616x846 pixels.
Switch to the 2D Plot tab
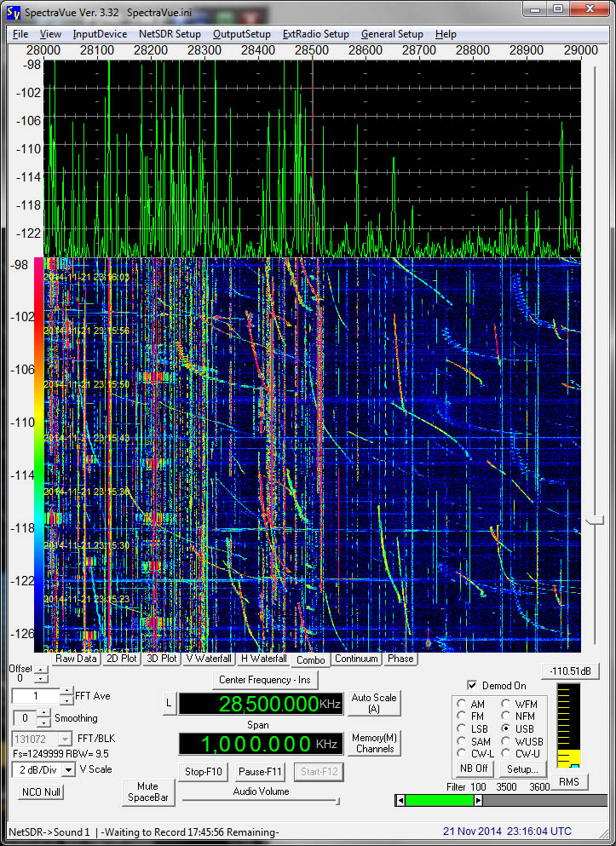pyautogui.click(x=121, y=659)
